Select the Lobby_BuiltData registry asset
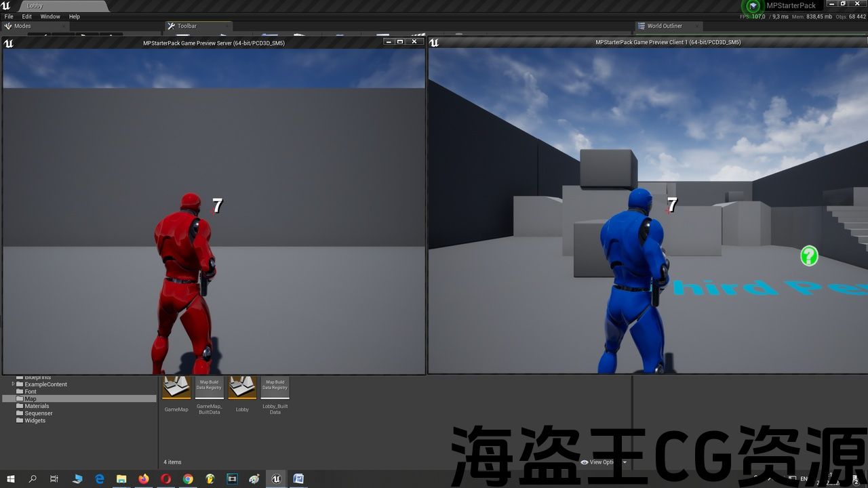Viewport: 868px width, 488px height. pos(275,388)
